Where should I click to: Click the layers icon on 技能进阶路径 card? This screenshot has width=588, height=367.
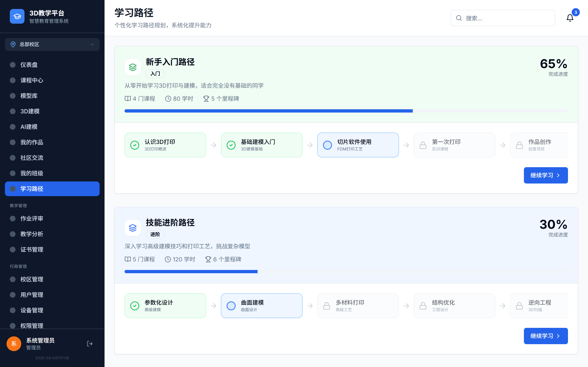pos(133,228)
